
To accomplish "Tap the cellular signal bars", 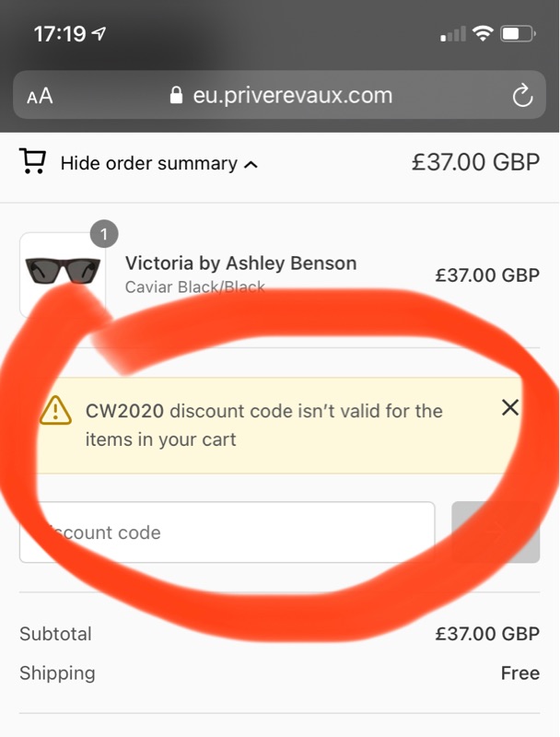I will click(453, 35).
